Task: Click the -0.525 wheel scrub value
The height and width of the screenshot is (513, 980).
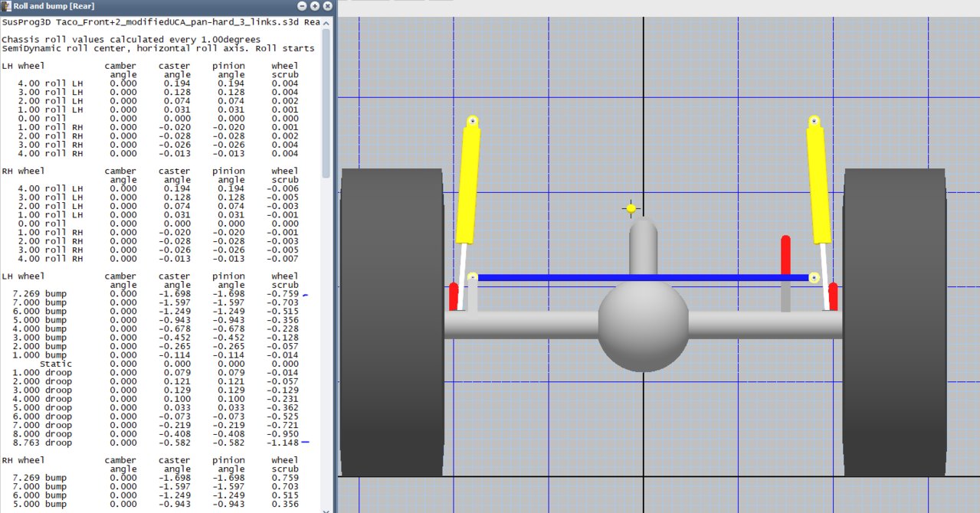Action: [x=284, y=417]
